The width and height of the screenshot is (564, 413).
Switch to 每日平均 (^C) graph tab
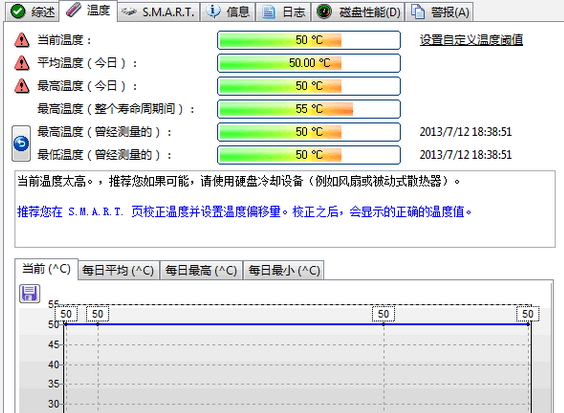coord(118,270)
